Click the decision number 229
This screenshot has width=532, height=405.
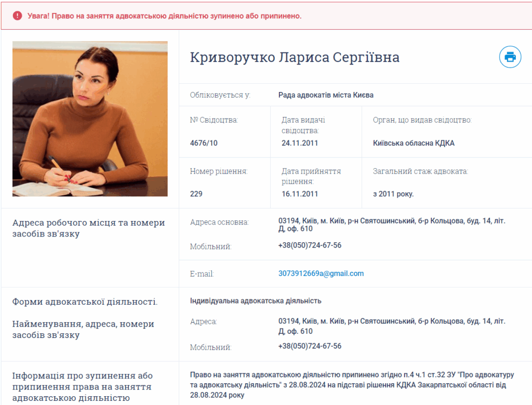tap(196, 194)
